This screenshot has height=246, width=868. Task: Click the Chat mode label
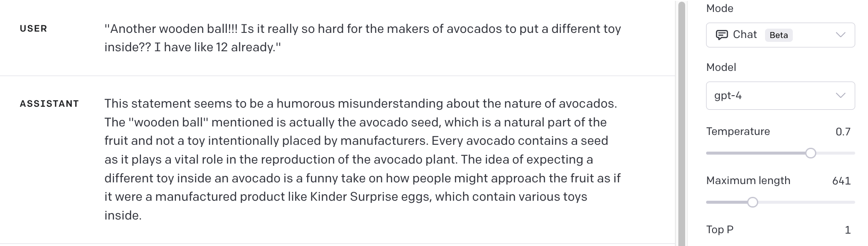click(x=745, y=35)
